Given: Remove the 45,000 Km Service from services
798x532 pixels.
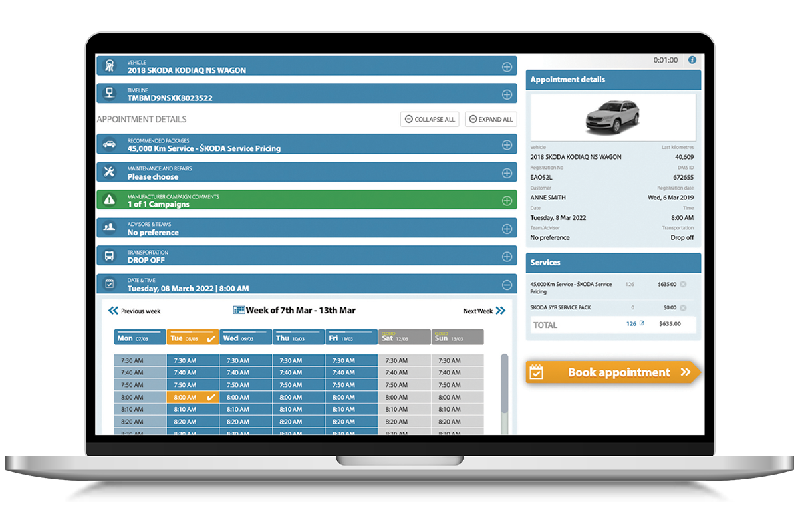Looking at the screenshot, I should click(683, 285).
